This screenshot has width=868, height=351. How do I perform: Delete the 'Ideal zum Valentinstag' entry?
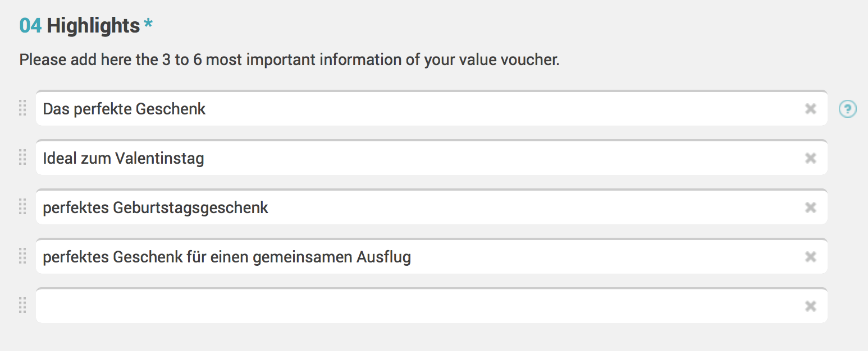810,158
